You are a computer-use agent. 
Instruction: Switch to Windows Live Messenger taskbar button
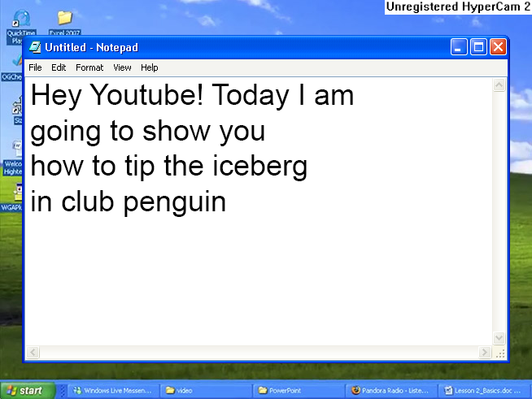tap(114, 391)
